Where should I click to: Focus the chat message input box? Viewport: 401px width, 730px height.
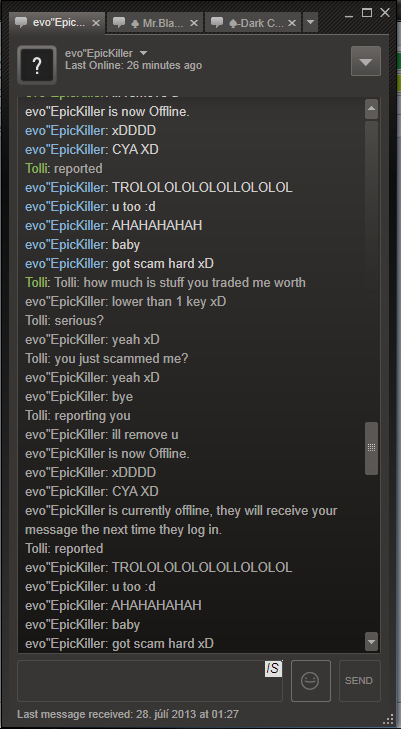150,681
